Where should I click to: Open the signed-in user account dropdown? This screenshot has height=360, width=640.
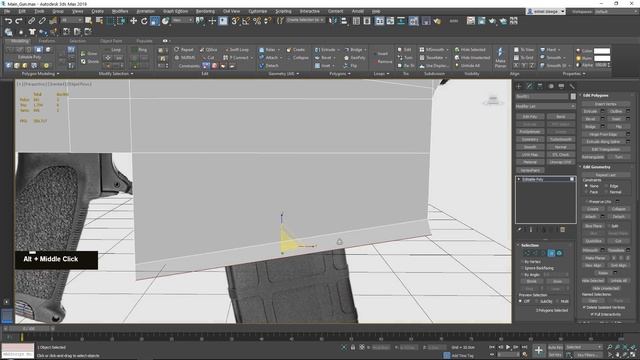[546, 11]
